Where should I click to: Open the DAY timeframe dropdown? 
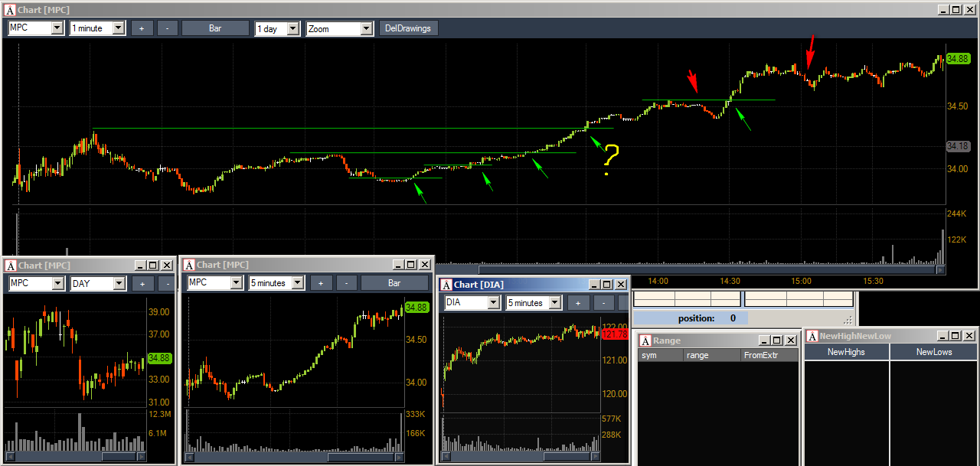click(x=98, y=284)
